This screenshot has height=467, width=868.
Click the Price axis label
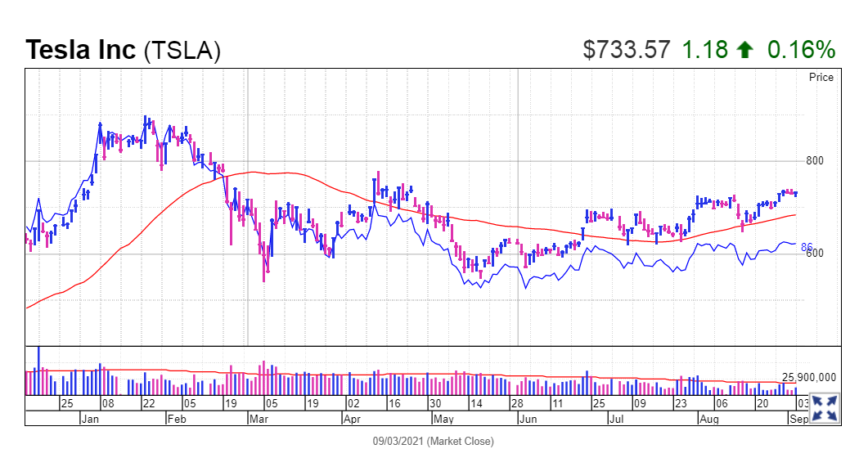(x=821, y=78)
